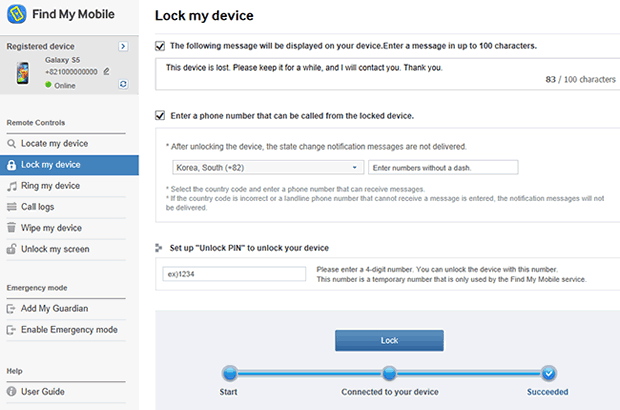Click the music note Ring icon
The image size is (620, 410).
pyautogui.click(x=12, y=186)
